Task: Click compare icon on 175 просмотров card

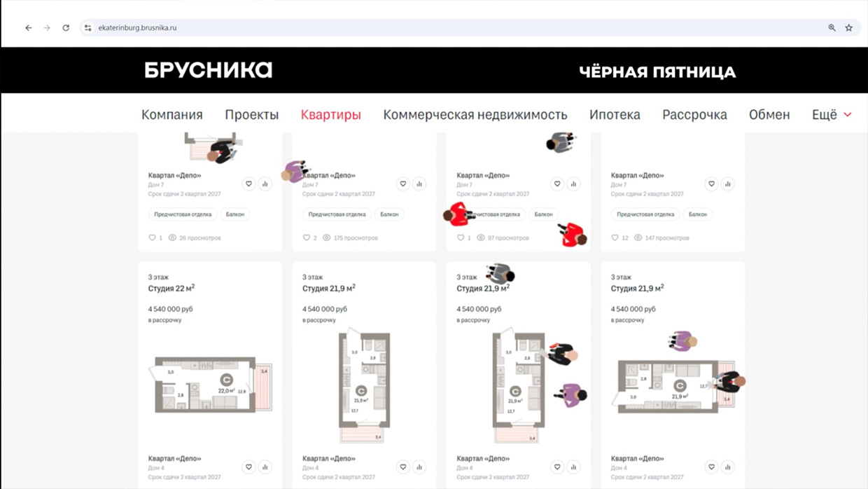Action: click(419, 184)
